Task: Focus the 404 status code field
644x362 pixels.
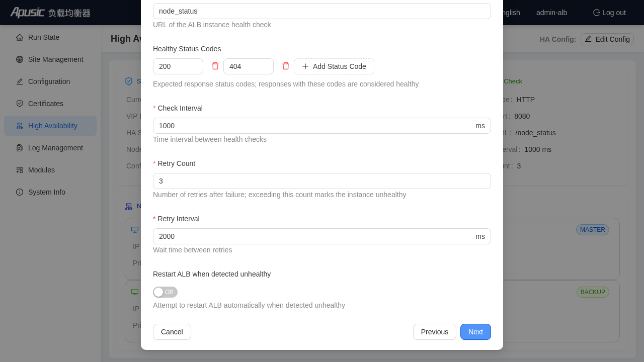Action: click(249, 66)
